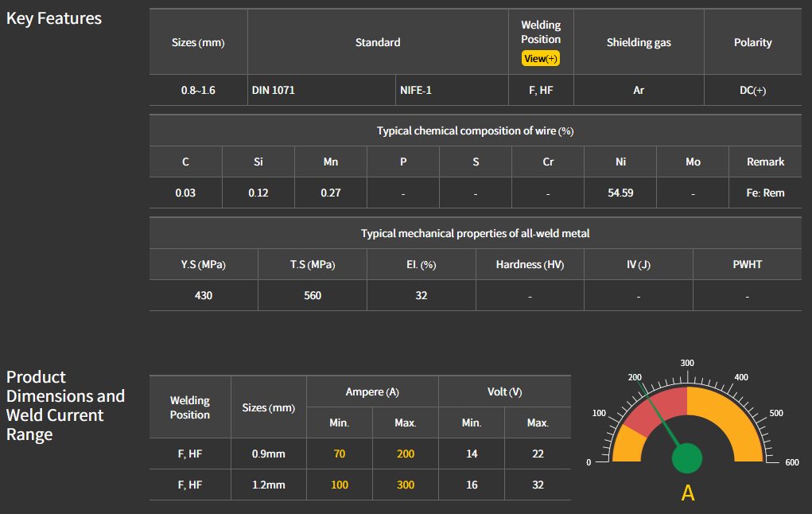Click the Typical chemical composition header row
The width and height of the screenshot is (812, 514).
(x=475, y=130)
